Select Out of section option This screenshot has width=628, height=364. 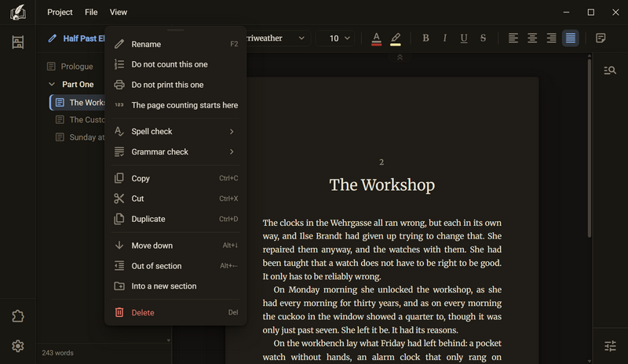tap(175, 266)
